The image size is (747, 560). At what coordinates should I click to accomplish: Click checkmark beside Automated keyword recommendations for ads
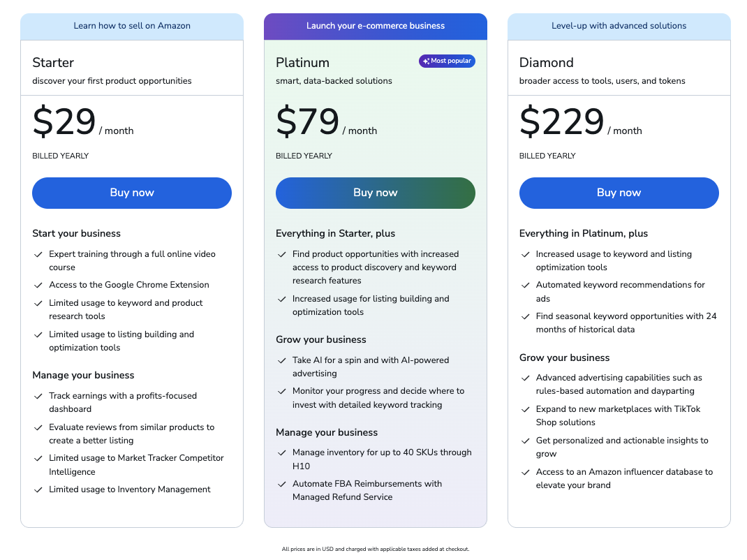525,285
